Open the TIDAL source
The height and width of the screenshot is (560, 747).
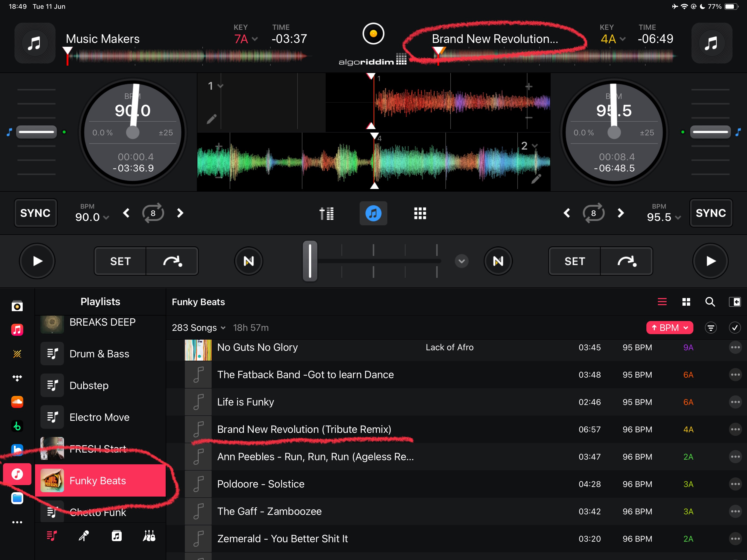coord(17,378)
